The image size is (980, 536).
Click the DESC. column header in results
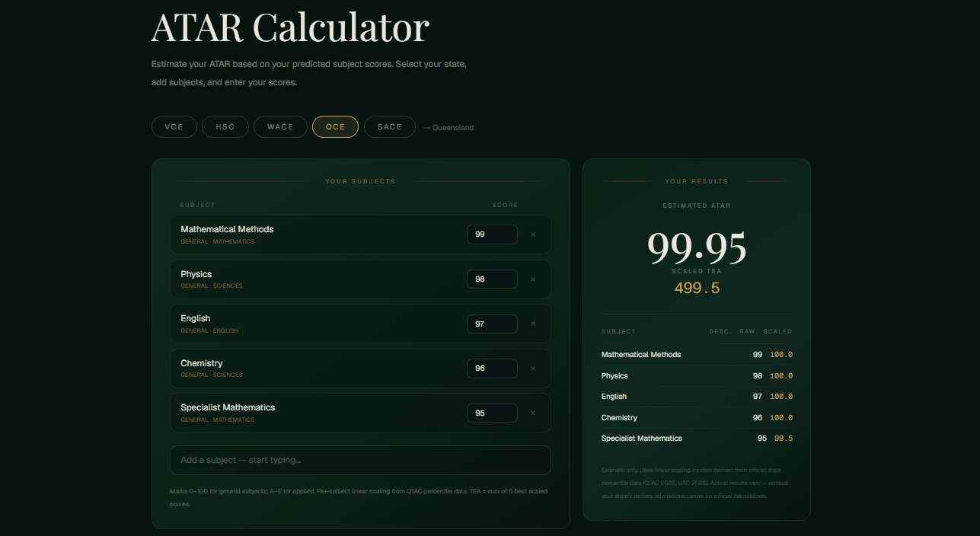click(x=720, y=332)
